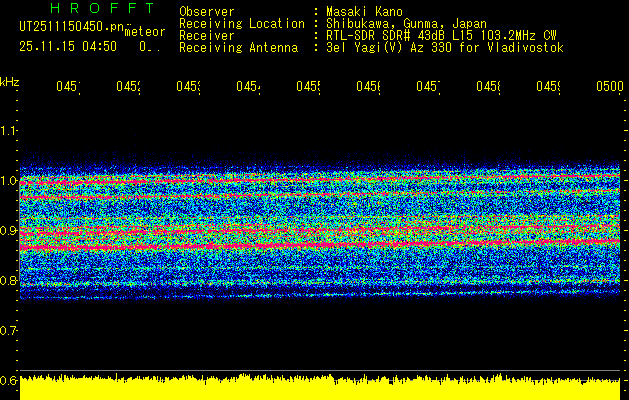
Task: Click the 0.6 kHz axis label
Action: click(x=8, y=380)
